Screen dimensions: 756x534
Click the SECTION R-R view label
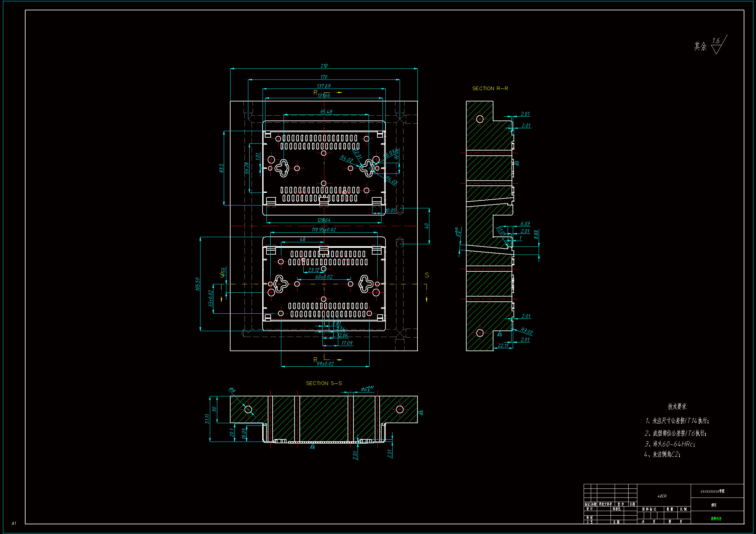490,89
